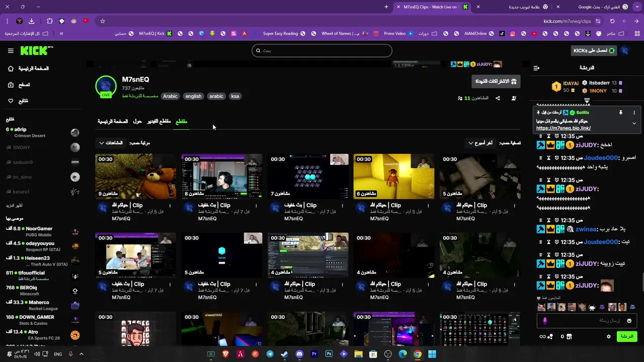This screenshot has height=362, width=644.
Task: Open the m7sneq.bio.link link in chat
Action: [563, 128]
